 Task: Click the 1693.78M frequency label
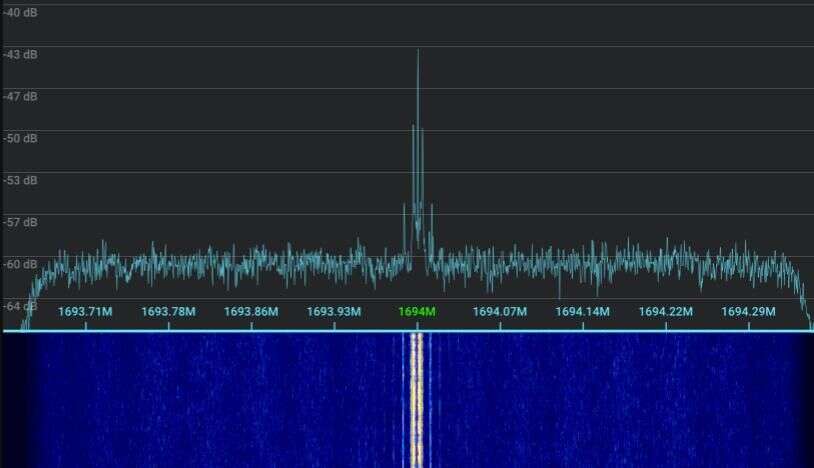168,311
